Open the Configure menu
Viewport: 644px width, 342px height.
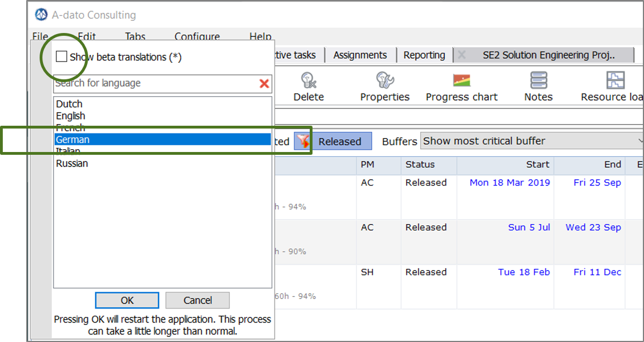(197, 36)
